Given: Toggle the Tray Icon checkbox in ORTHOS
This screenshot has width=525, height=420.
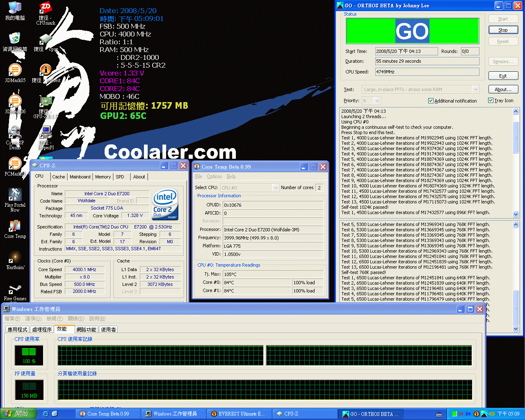Looking at the screenshot, I should pos(491,100).
